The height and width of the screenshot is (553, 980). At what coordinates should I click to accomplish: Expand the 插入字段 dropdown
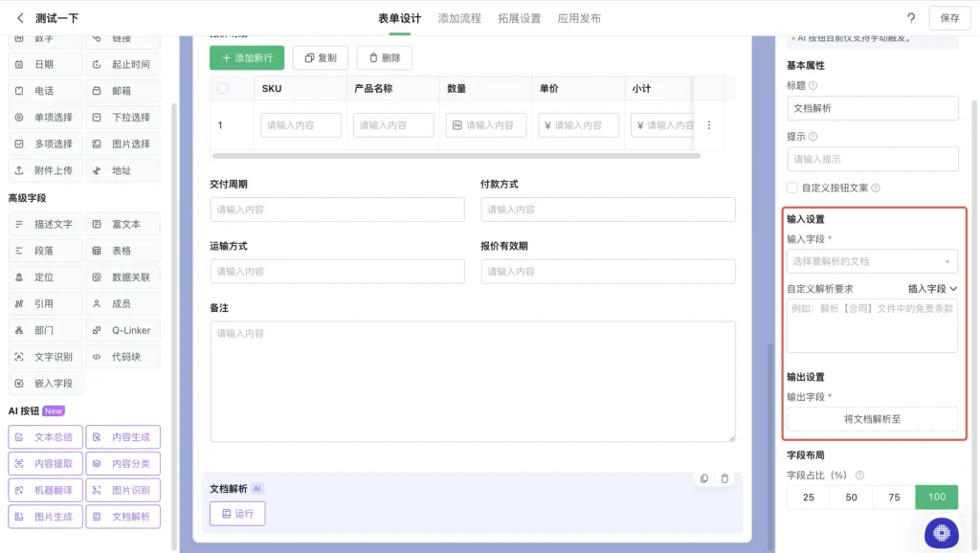coord(932,289)
